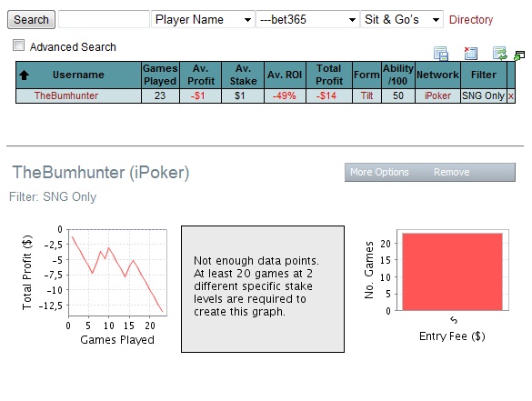This screenshot has width=532, height=401.
Task: Open the Player Name dropdown
Action: (203, 19)
